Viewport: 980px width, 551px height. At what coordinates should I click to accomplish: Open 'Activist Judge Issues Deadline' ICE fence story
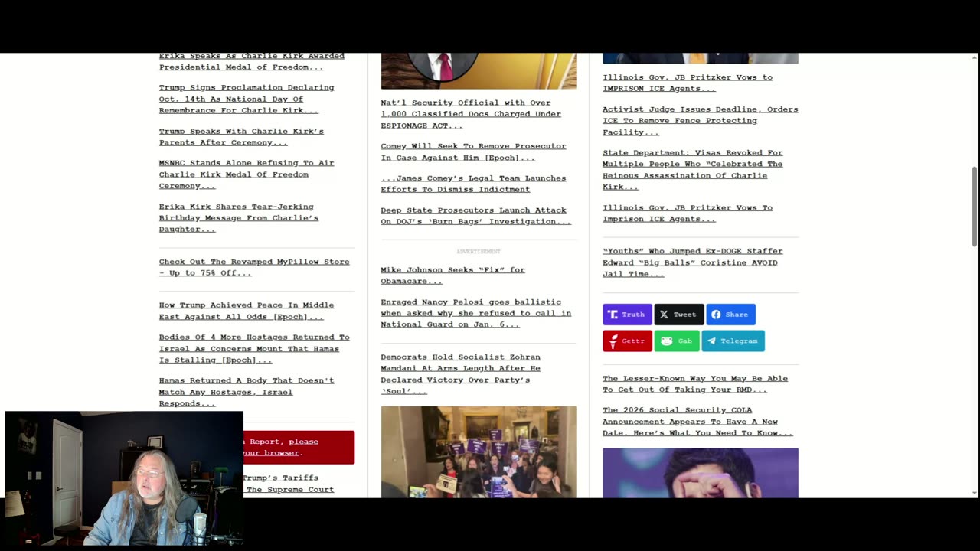700,120
